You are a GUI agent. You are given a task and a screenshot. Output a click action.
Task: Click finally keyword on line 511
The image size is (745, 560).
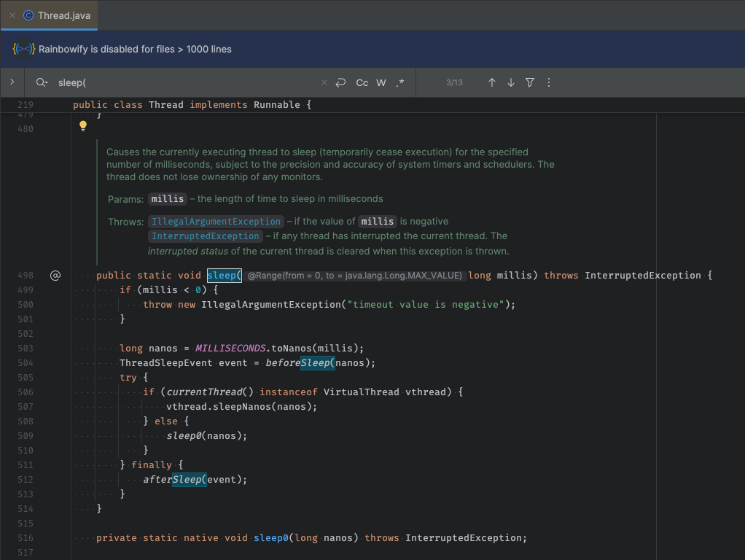[x=152, y=465]
